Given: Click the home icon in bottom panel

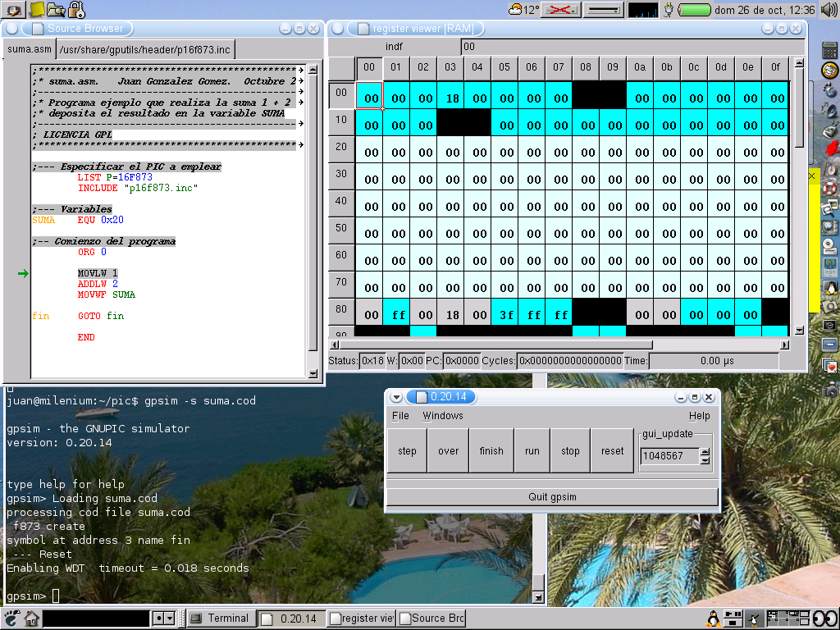Looking at the screenshot, I should [x=31, y=619].
